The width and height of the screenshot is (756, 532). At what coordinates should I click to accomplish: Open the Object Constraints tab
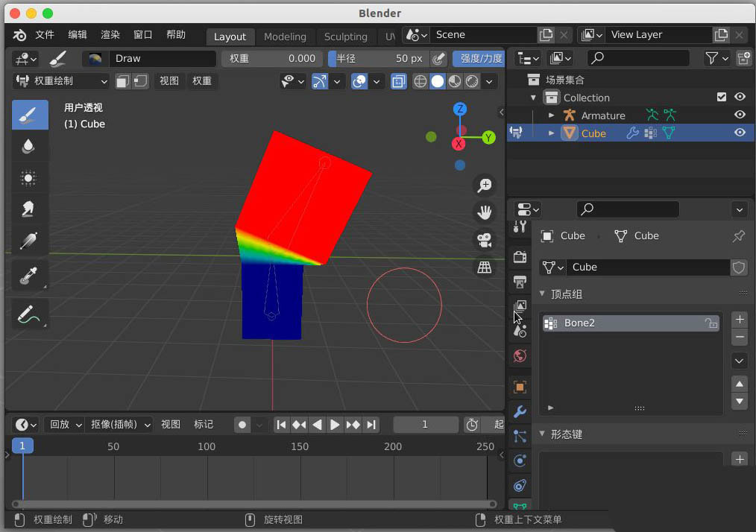(520, 485)
